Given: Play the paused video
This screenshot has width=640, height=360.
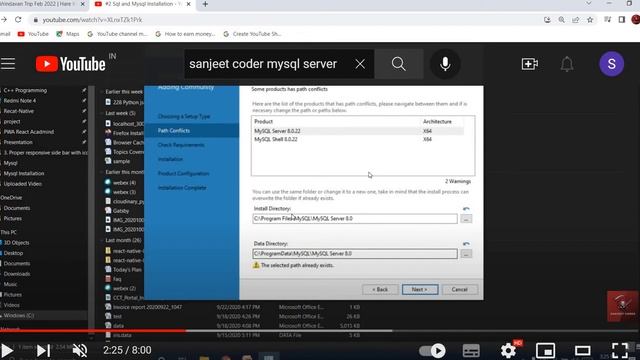Looking at the screenshot, I should (7, 350).
